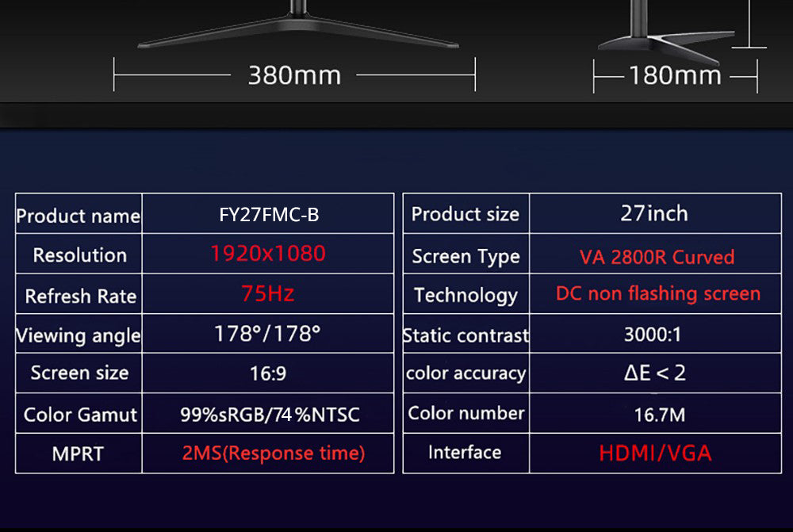Click the Product name row label
Screen dimensions: 793x532
tap(79, 215)
